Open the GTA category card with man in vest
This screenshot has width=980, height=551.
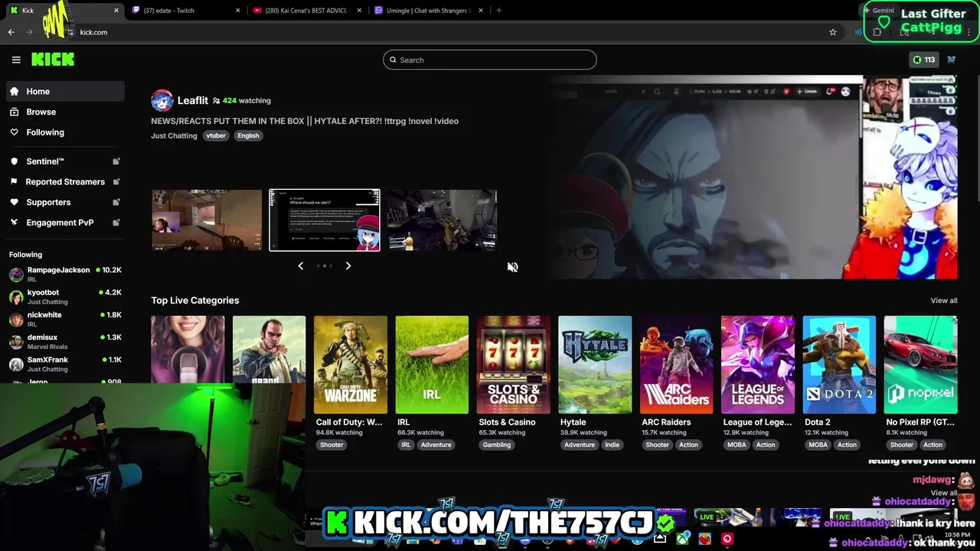point(269,349)
